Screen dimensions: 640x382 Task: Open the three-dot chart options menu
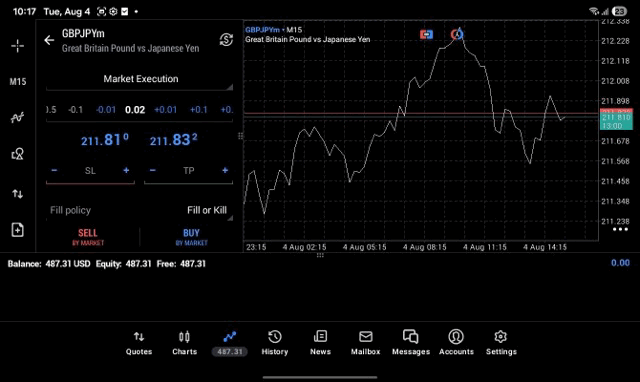[x=620, y=229]
